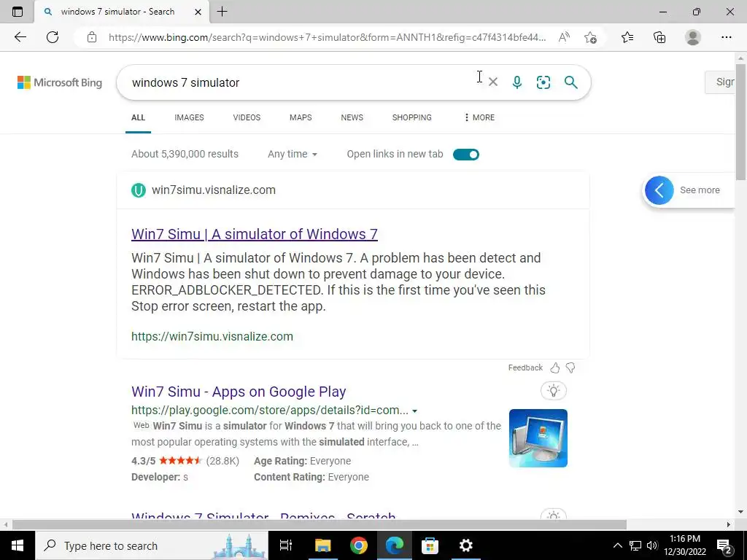Image resolution: width=747 pixels, height=560 pixels.
Task: Click the Microsoft Bing logo
Action: pos(60,82)
